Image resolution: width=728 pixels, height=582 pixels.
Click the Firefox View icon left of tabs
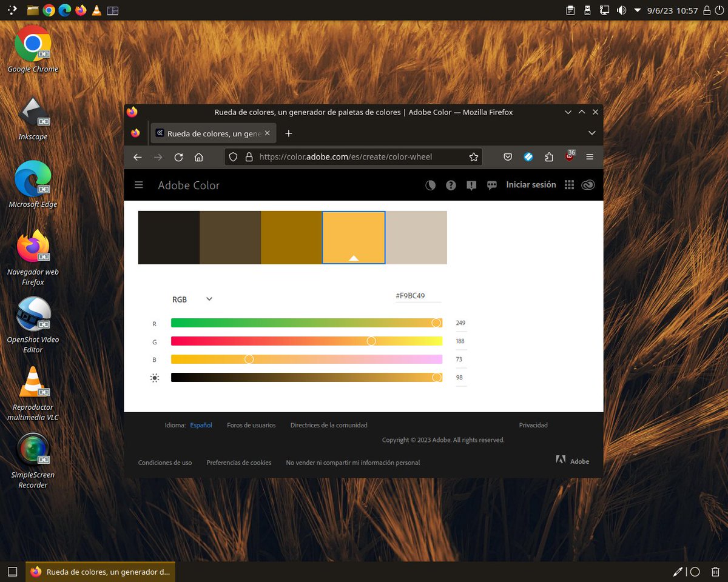tap(135, 133)
